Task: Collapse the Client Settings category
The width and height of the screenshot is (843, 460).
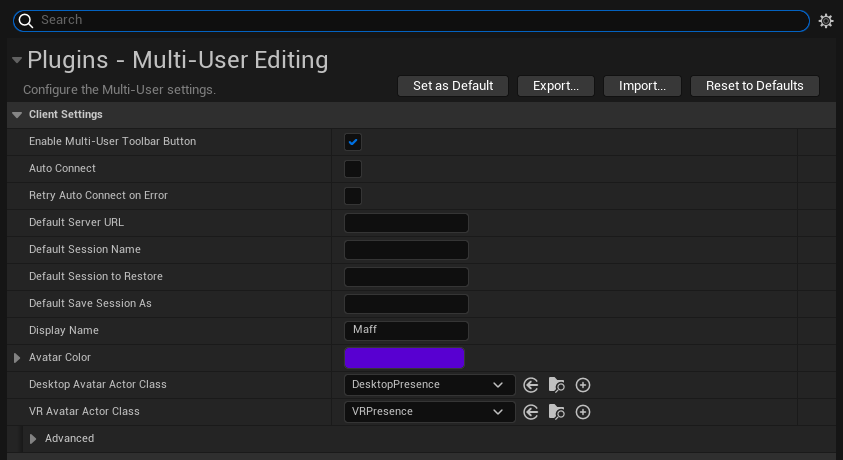Action: pyautogui.click(x=17, y=115)
